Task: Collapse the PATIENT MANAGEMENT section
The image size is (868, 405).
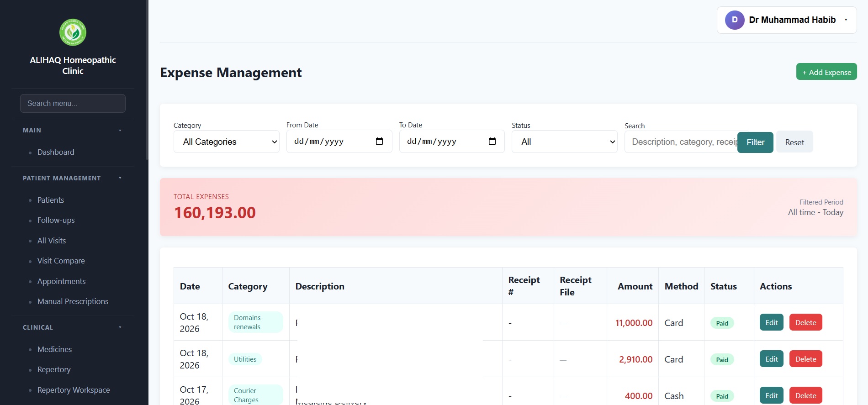Action: point(73,178)
